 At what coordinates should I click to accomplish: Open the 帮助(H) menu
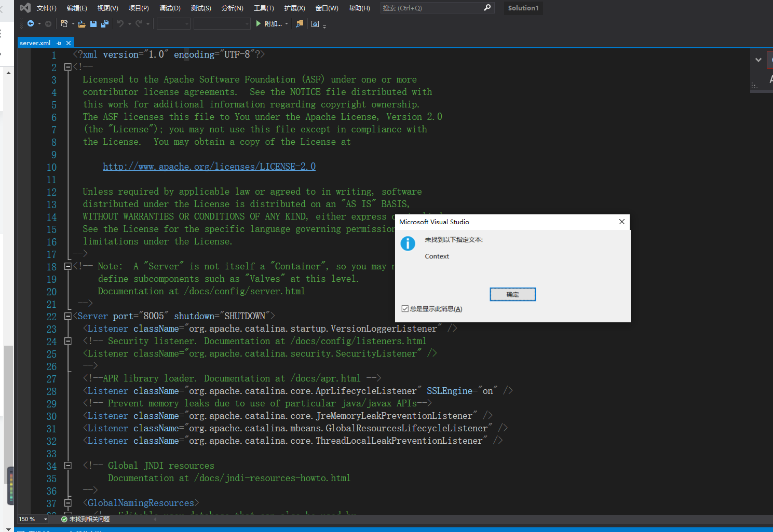359,8
